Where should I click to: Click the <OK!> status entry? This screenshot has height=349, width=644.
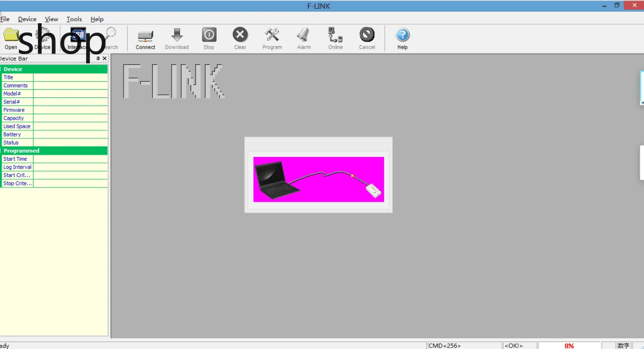(520, 346)
